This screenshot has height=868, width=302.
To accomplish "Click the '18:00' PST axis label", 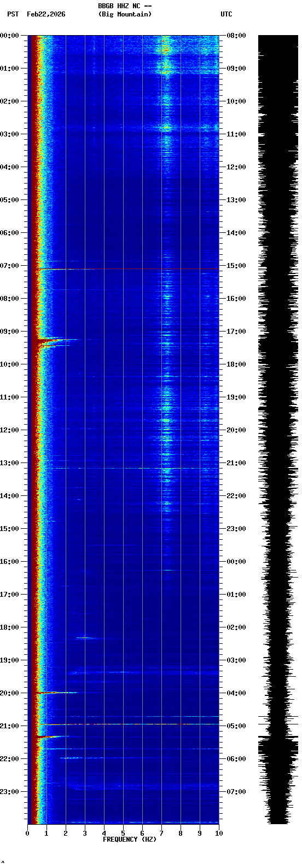I will (9, 627).
